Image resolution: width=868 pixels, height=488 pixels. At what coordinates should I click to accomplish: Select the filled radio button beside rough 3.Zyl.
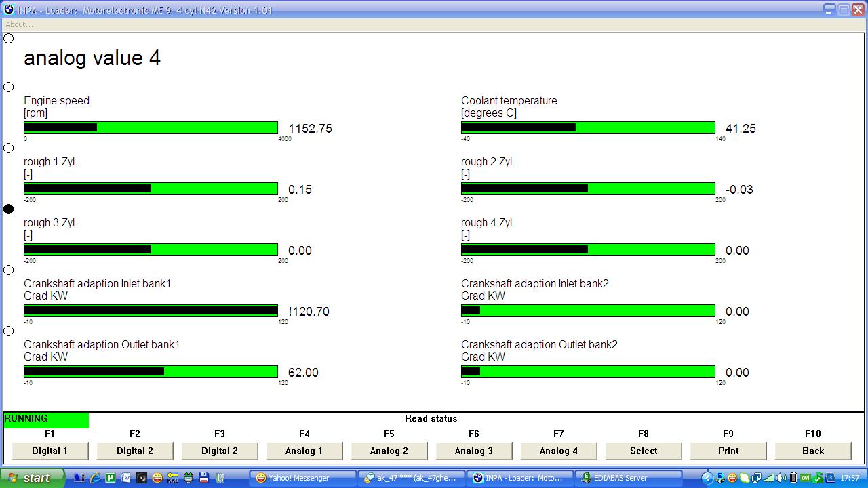tap(9, 209)
